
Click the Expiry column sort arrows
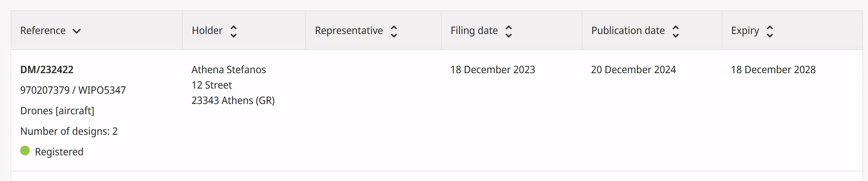(x=770, y=31)
